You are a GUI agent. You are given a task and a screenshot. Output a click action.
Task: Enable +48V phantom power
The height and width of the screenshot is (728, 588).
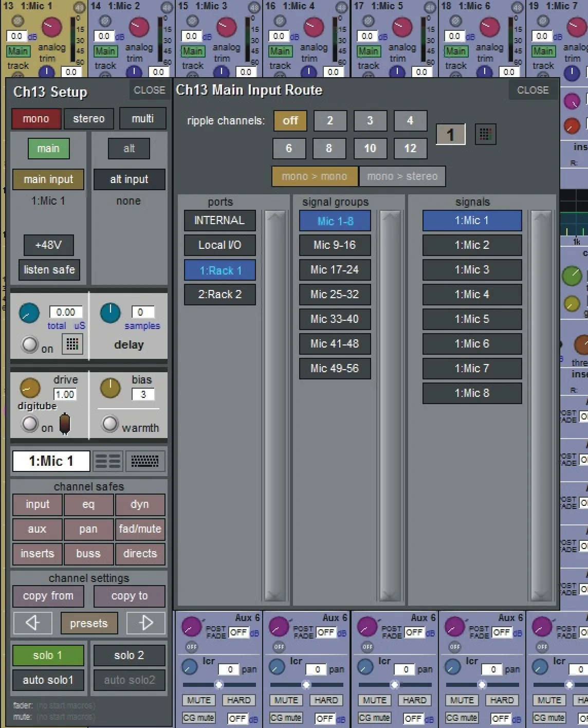coord(48,245)
